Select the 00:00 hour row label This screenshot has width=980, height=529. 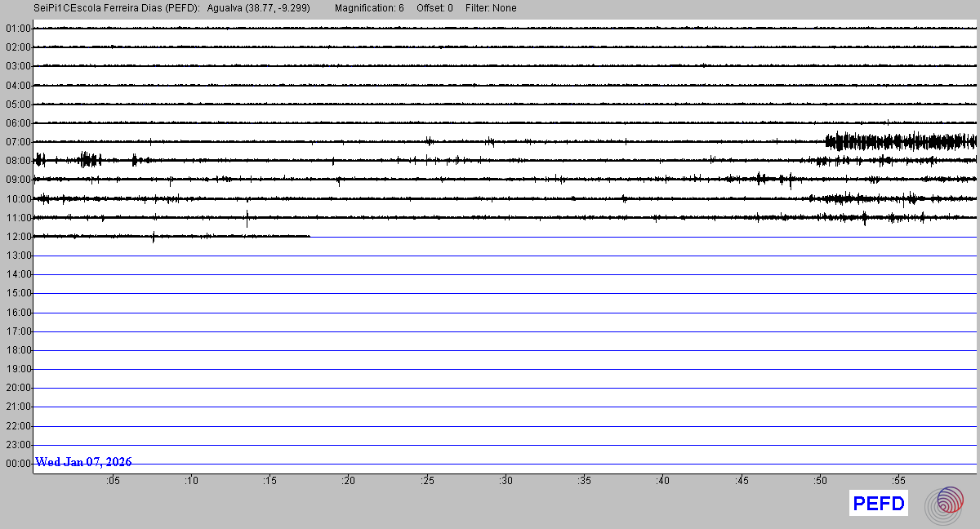tap(18, 464)
